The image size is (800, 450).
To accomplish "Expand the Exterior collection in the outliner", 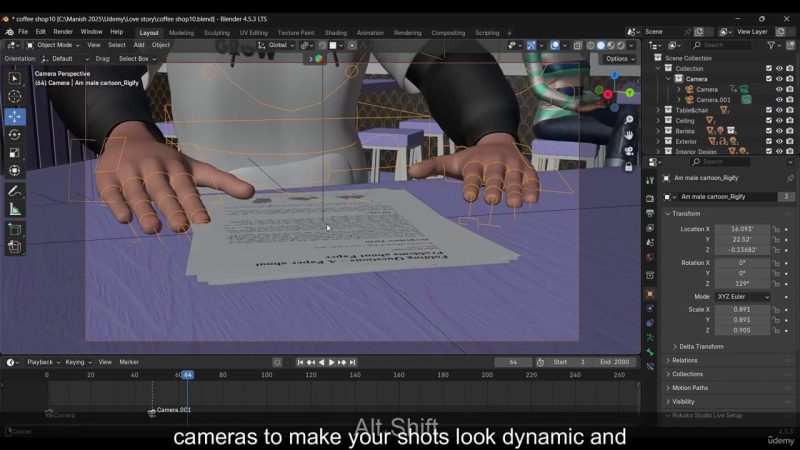I will 657,141.
